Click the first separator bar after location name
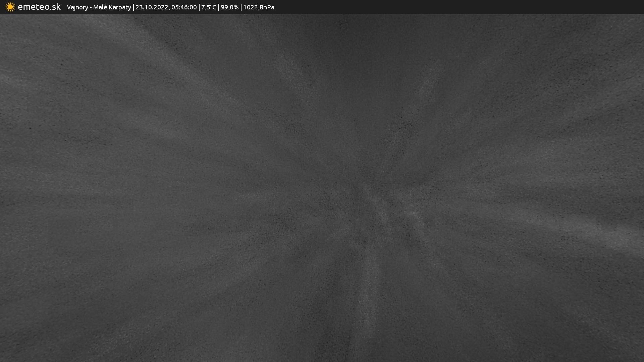The height and width of the screenshot is (362, 644). 133,7
